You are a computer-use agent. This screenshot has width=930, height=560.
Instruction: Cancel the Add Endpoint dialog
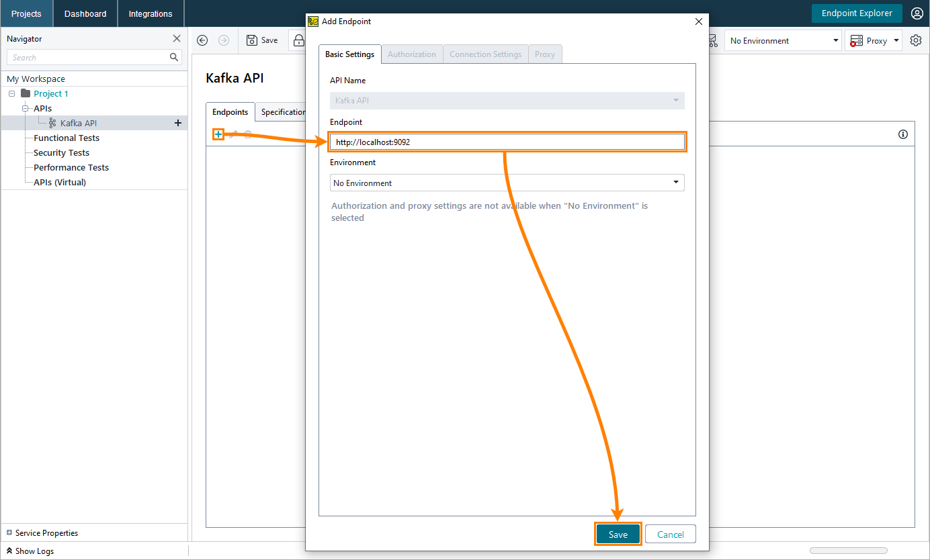pos(670,534)
